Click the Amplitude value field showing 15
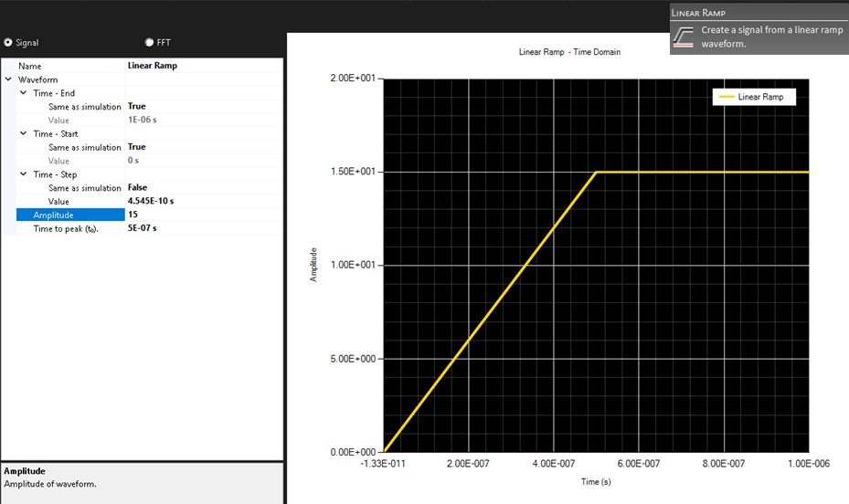Viewport: 849px width, 504px height. (203, 215)
